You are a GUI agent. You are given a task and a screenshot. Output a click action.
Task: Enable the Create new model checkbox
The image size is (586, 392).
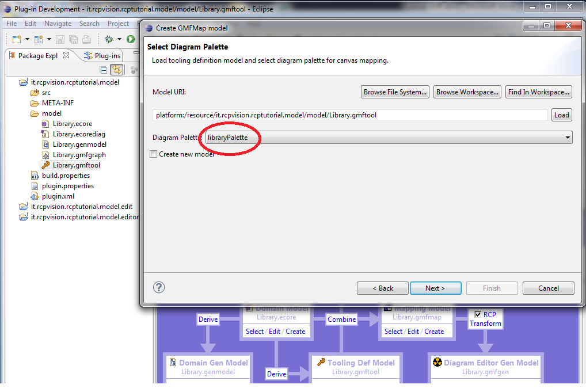[153, 154]
